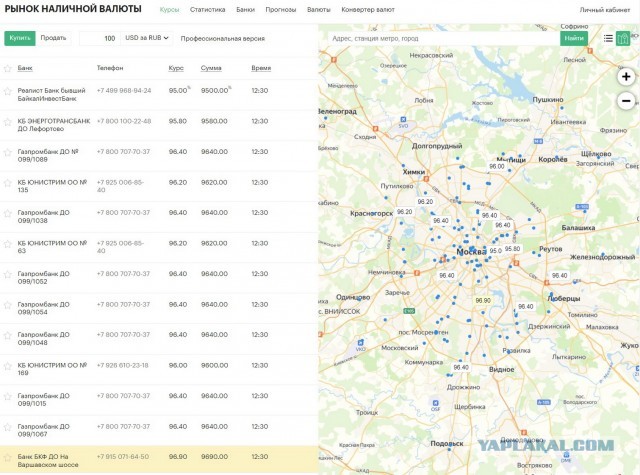Star Газпромбанк ДО 099/1067
The width and height of the screenshot is (640, 475).
7,427
